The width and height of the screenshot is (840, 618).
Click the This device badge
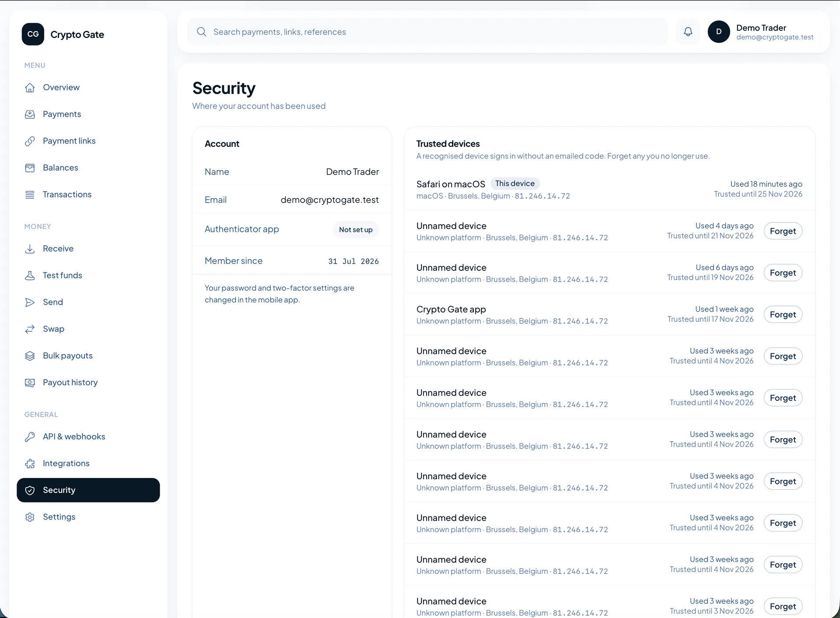tap(515, 184)
